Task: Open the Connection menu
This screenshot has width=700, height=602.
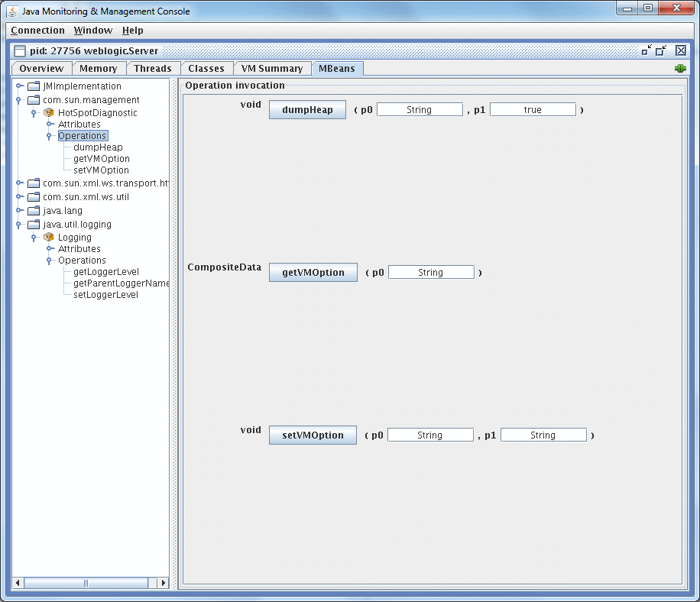Action: point(37,31)
